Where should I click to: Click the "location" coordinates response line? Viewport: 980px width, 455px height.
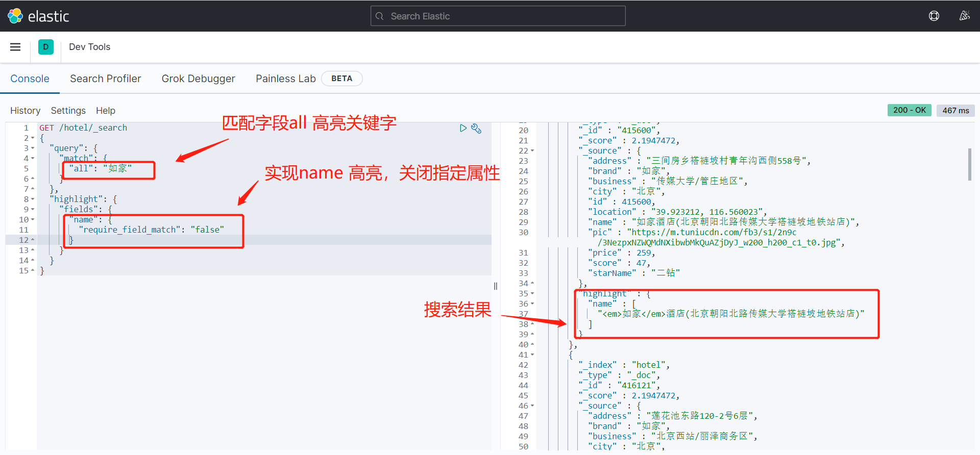point(677,212)
